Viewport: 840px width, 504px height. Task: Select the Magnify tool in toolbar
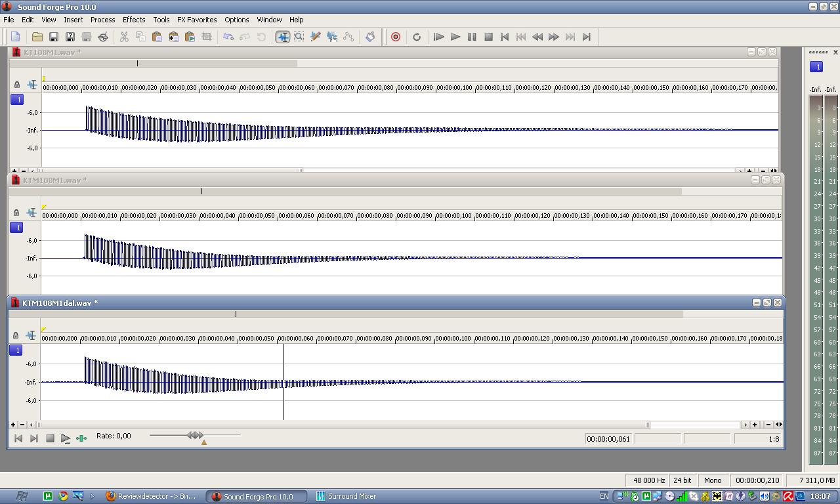click(x=299, y=37)
